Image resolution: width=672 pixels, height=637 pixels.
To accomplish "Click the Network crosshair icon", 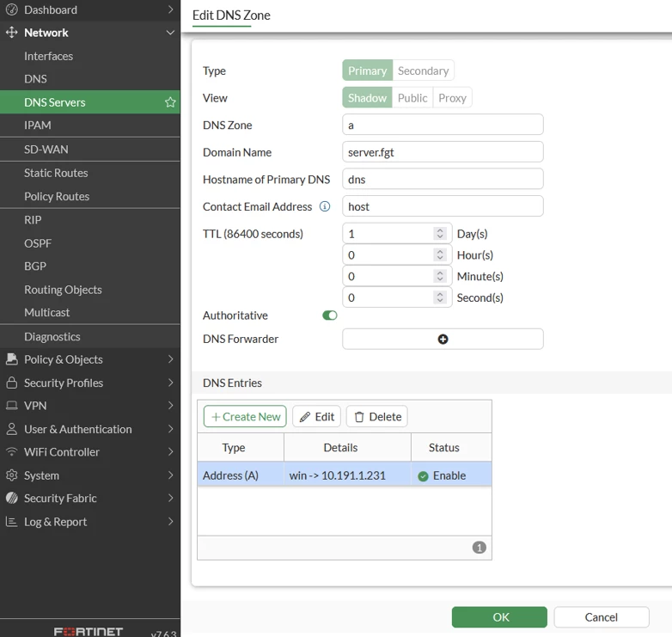I will point(11,32).
